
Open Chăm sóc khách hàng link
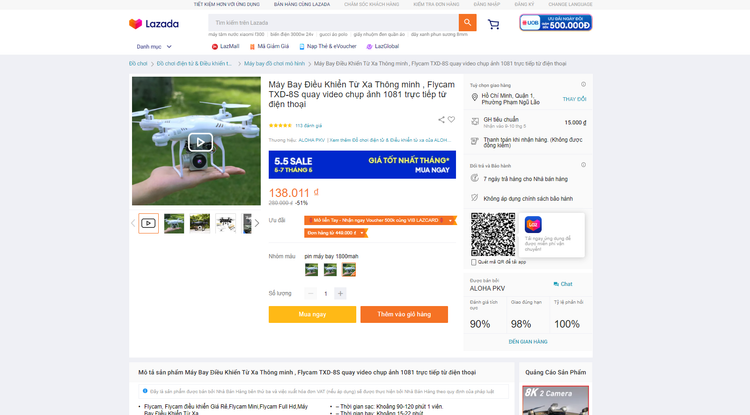pyautogui.click(x=372, y=4)
